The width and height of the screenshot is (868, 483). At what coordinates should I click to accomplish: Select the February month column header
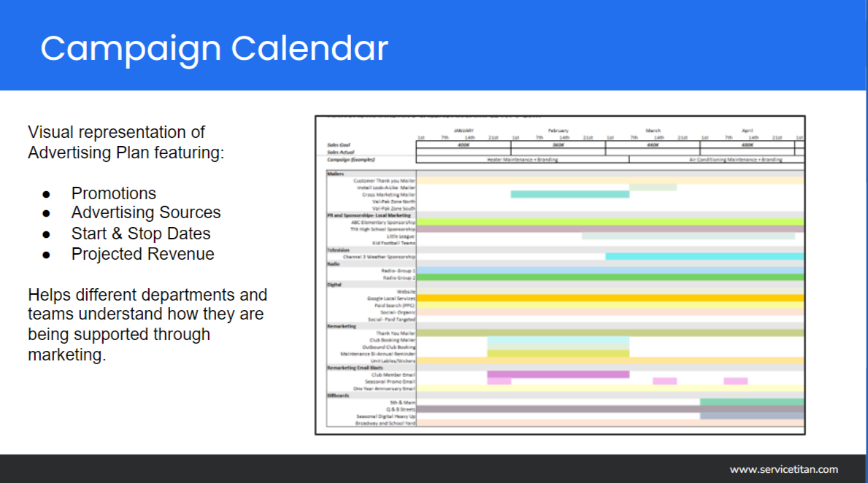click(x=558, y=131)
